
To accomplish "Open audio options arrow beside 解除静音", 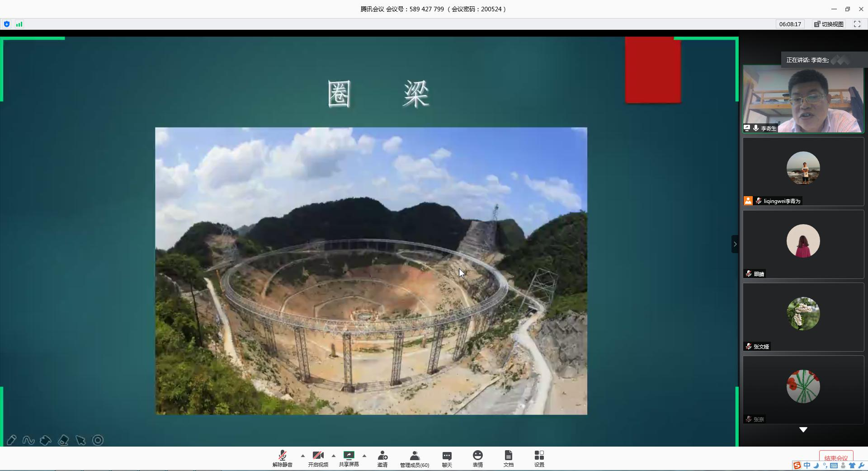I will [x=303, y=456].
